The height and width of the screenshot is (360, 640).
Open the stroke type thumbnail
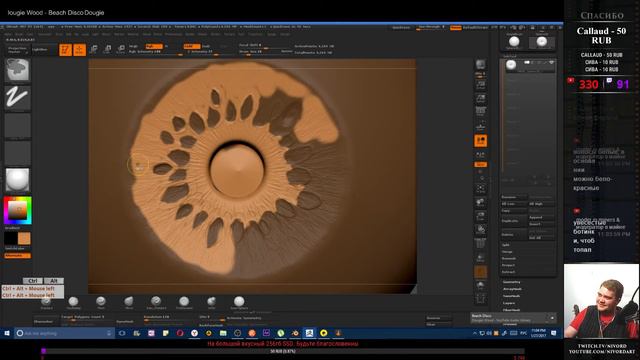click(x=18, y=98)
